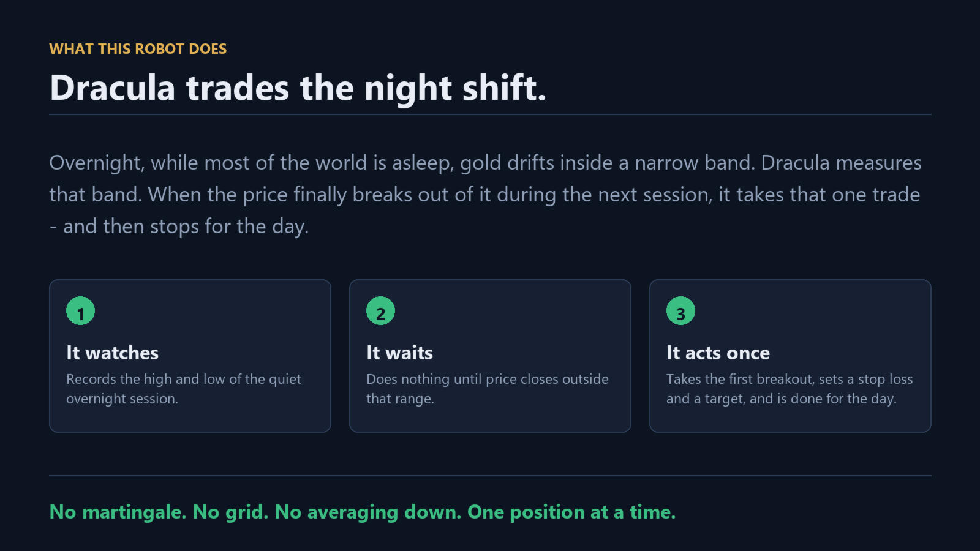Image resolution: width=980 pixels, height=551 pixels.
Task: Select the 'It acts once' card heading
Action: 718,353
